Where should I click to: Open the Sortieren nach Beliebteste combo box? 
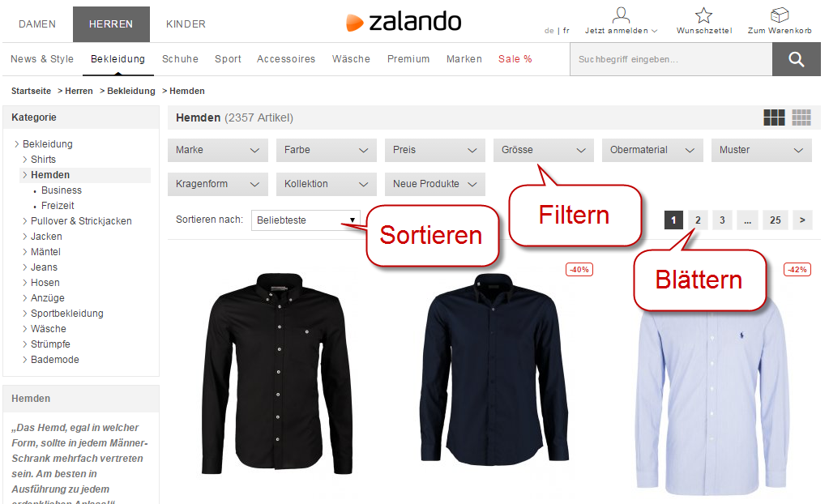306,220
